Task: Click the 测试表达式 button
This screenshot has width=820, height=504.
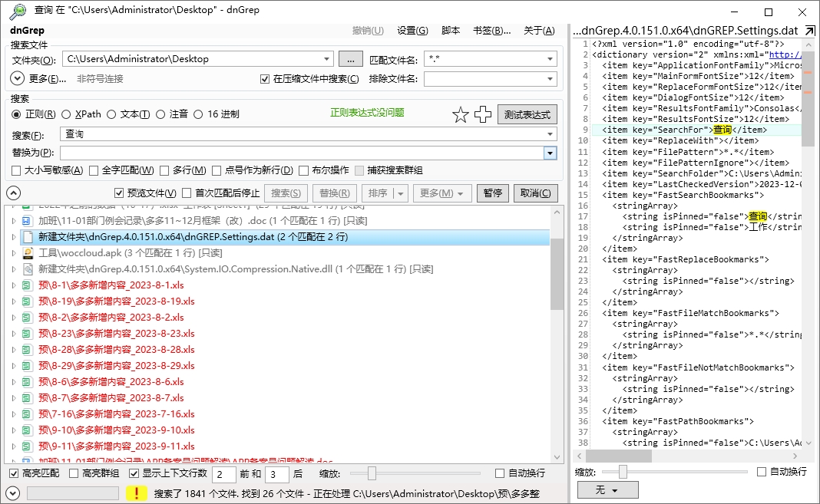Action: (529, 114)
